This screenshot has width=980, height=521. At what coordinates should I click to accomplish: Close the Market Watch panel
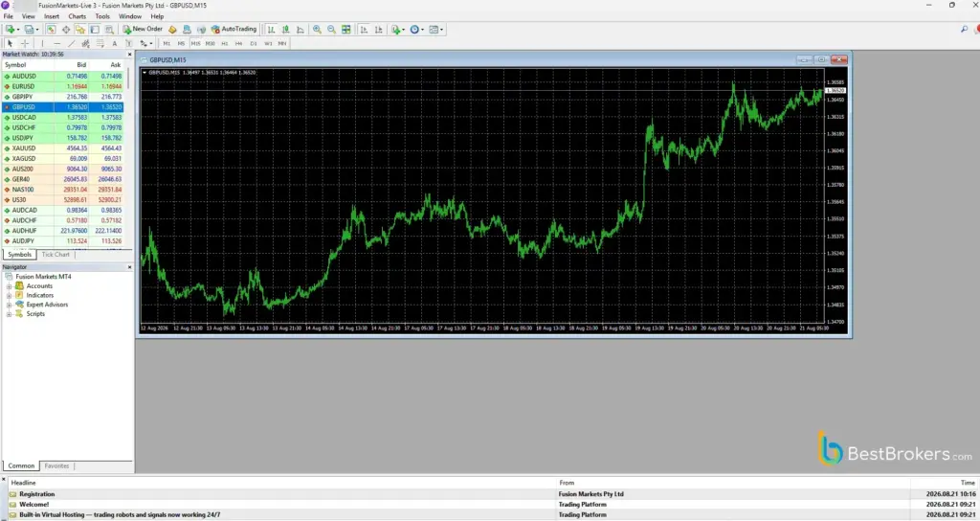click(129, 55)
